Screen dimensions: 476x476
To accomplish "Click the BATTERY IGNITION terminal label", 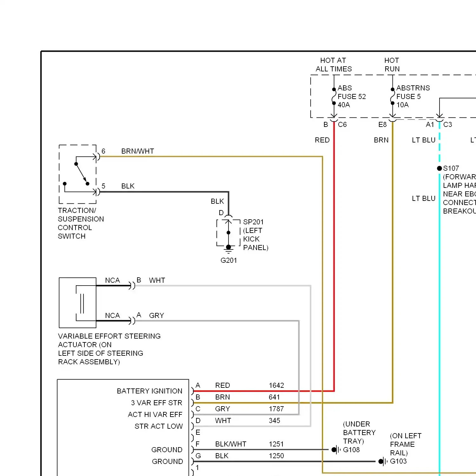I will coord(149,391).
